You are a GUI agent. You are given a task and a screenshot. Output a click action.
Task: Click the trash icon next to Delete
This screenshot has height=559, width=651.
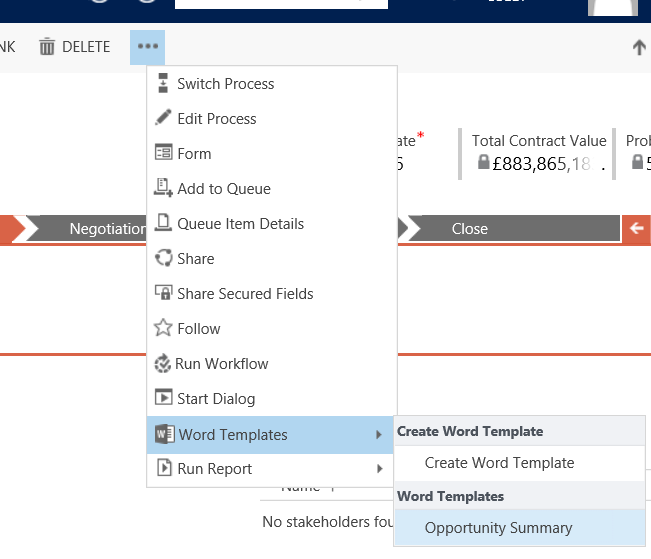[x=47, y=47]
